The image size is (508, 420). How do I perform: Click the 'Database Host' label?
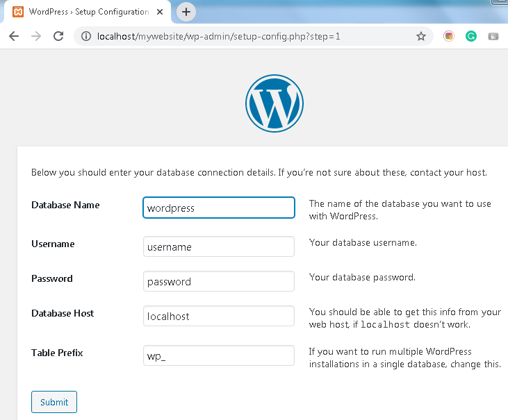(x=63, y=313)
